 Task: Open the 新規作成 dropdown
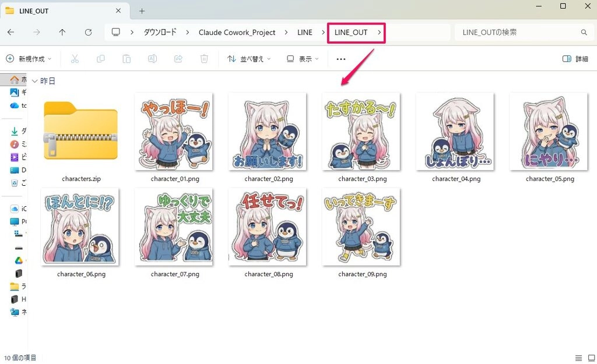(29, 59)
